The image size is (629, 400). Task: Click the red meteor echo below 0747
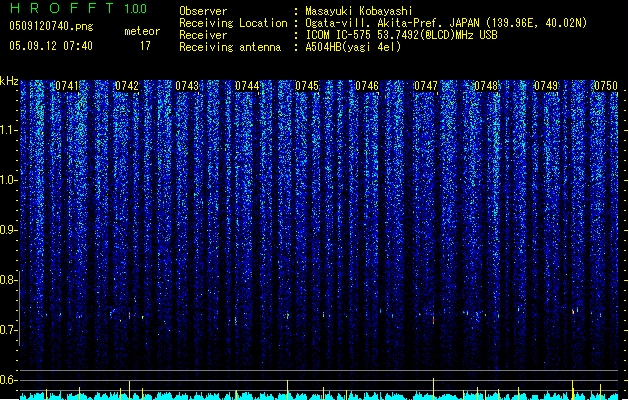tap(434, 320)
